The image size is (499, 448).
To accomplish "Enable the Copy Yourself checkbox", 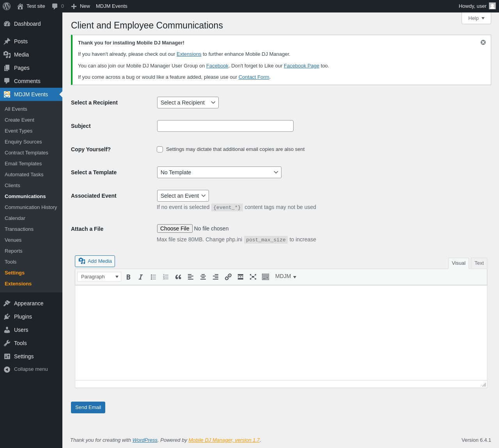I will click(160, 149).
